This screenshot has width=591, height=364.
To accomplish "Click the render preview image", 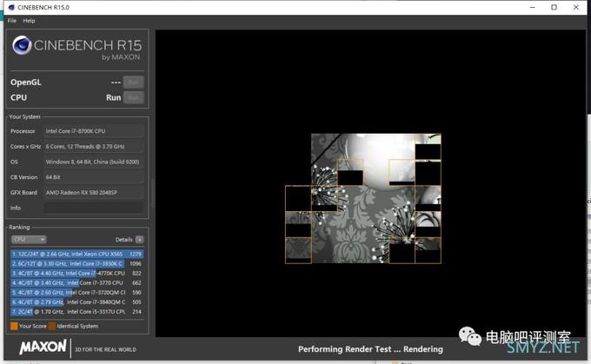I will 363,198.
